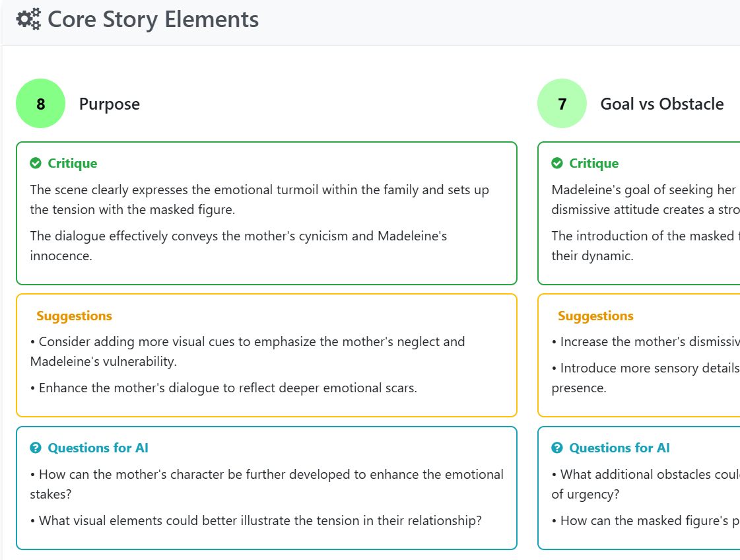Click the green checkmark icon in Purpose Critique
The image size is (740, 560).
pyautogui.click(x=36, y=163)
